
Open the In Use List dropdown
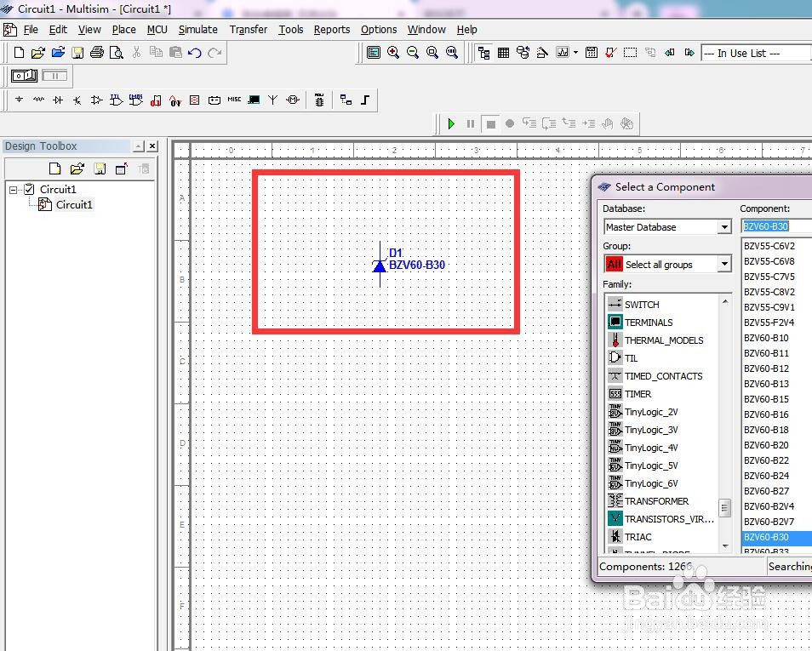(x=756, y=53)
